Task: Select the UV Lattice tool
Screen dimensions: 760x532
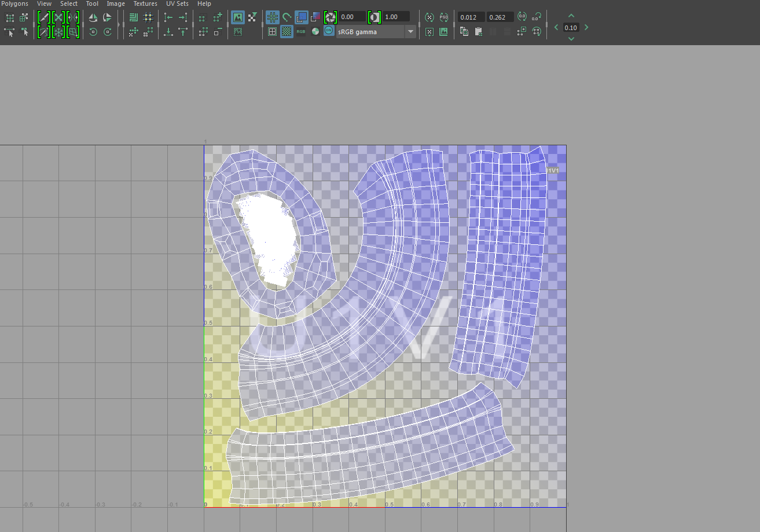Action: pyautogui.click(x=10, y=17)
